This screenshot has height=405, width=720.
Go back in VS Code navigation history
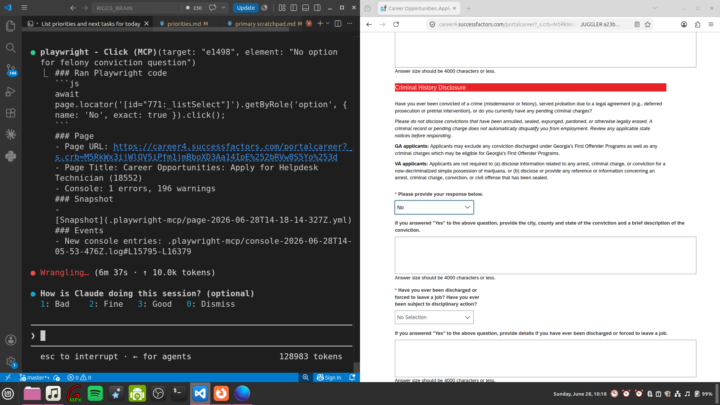pos(73,8)
